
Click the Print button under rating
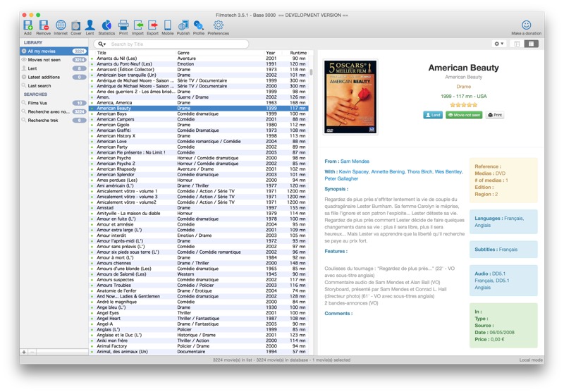coord(495,115)
